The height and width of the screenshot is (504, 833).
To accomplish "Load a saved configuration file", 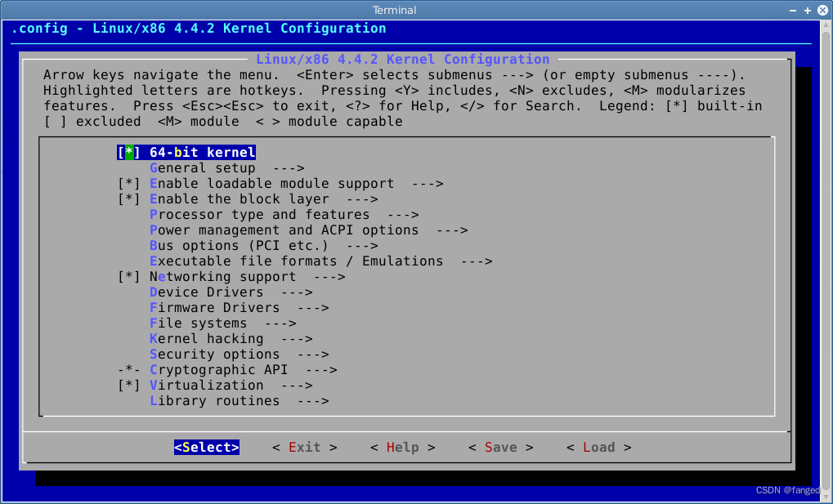I will click(598, 447).
